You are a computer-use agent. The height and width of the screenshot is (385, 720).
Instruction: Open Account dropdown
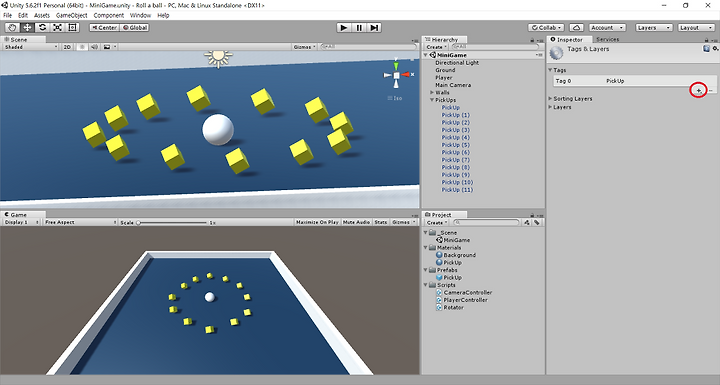click(x=607, y=28)
